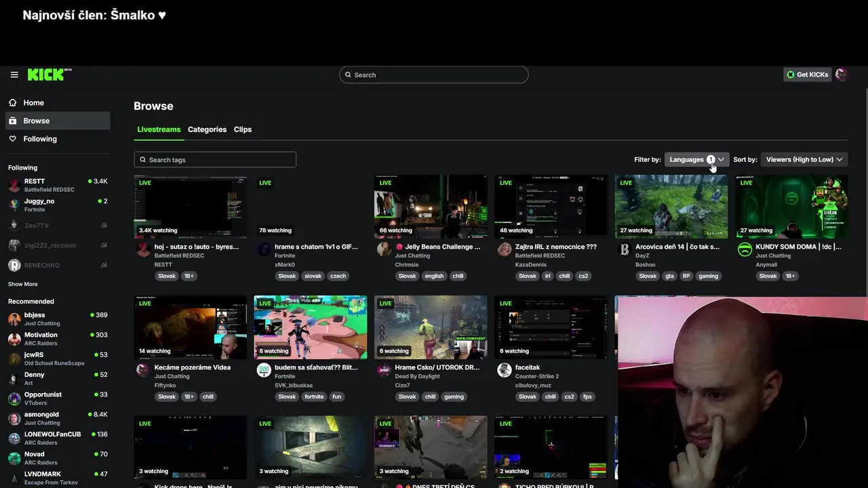The image size is (868, 488).
Task: Open KUNDY SOM DOMA stream thumbnail
Action: pos(791,207)
